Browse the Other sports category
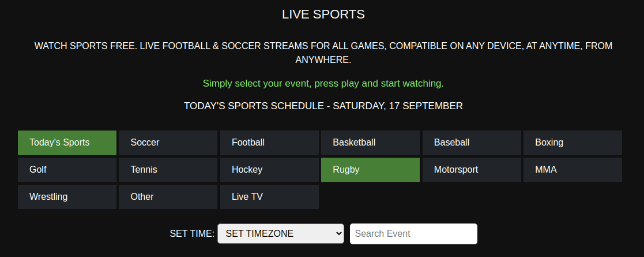 pyautogui.click(x=168, y=197)
